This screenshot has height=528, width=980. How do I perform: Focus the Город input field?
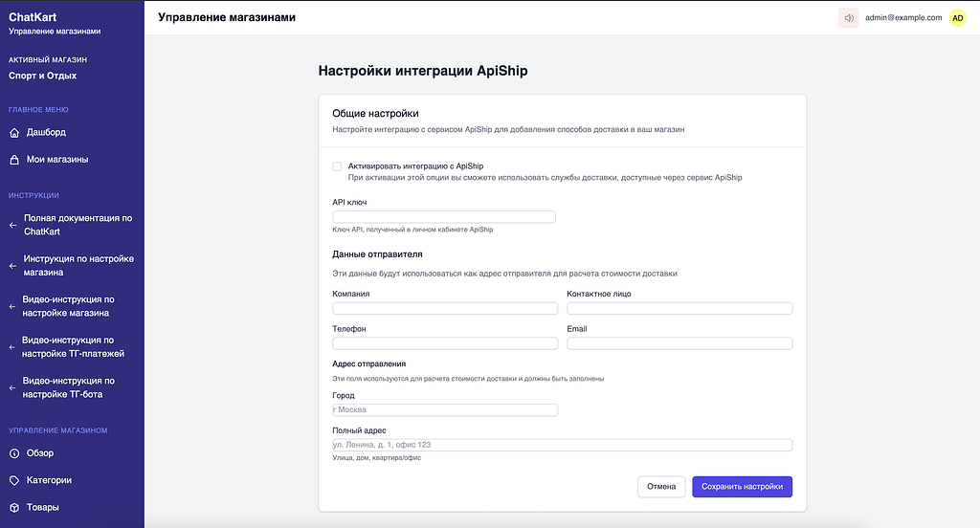pos(445,410)
